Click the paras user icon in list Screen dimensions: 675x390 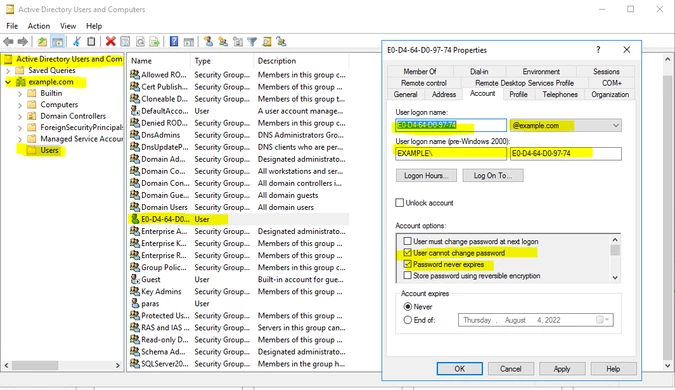click(x=135, y=303)
